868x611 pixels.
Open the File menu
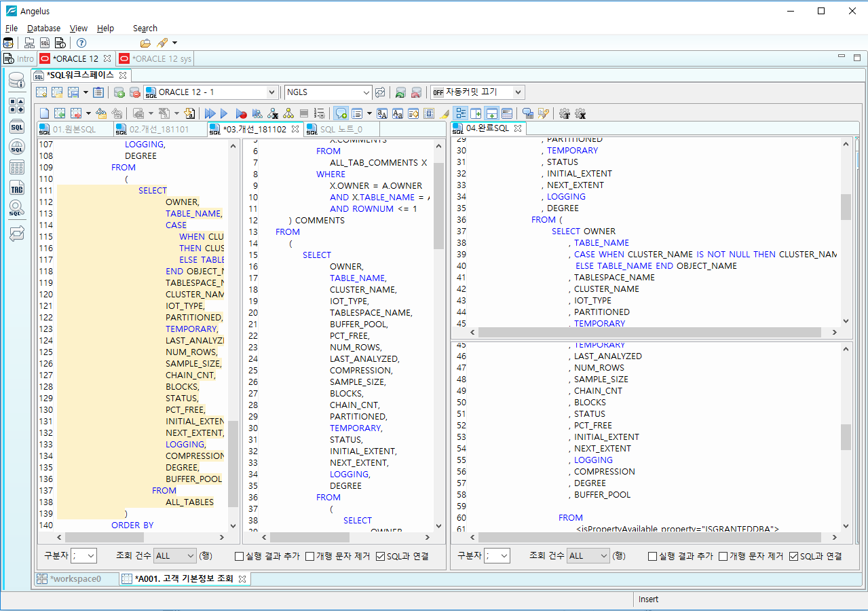(11, 29)
